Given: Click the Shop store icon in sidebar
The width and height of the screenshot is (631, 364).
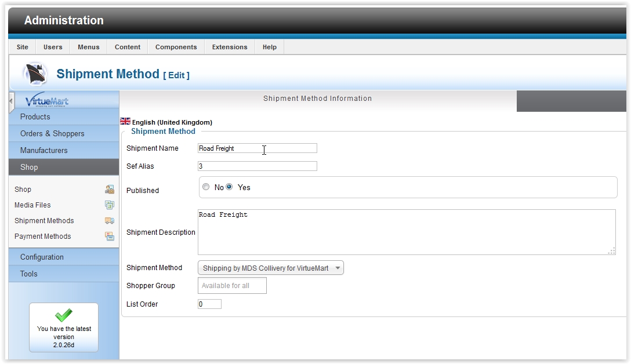Looking at the screenshot, I should tap(109, 190).
